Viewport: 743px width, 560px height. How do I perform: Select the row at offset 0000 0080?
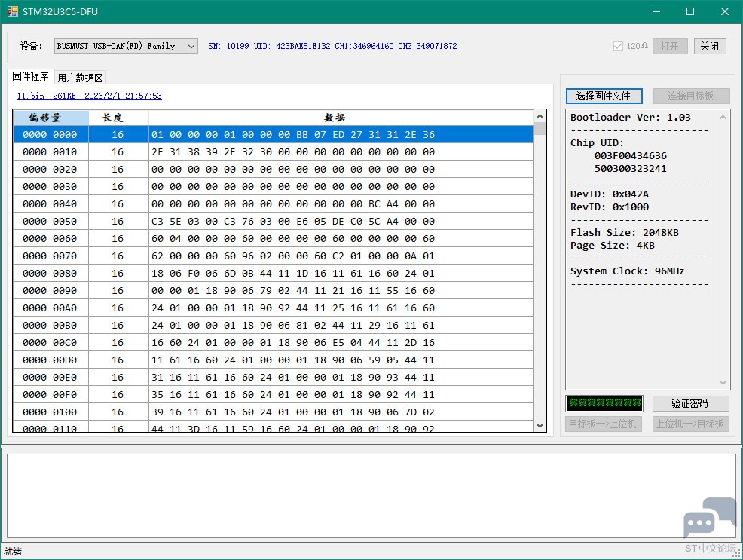[x=273, y=274]
